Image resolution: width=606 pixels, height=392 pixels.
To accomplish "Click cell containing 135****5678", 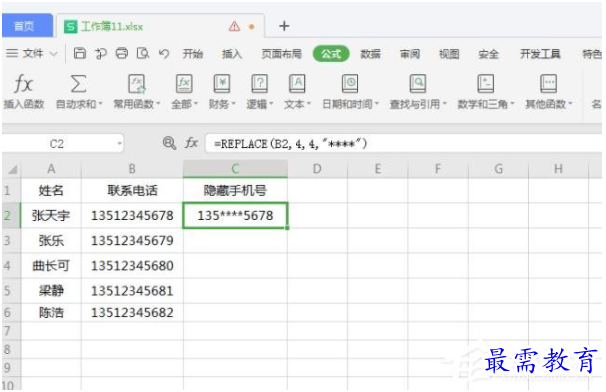I will coord(235,215).
